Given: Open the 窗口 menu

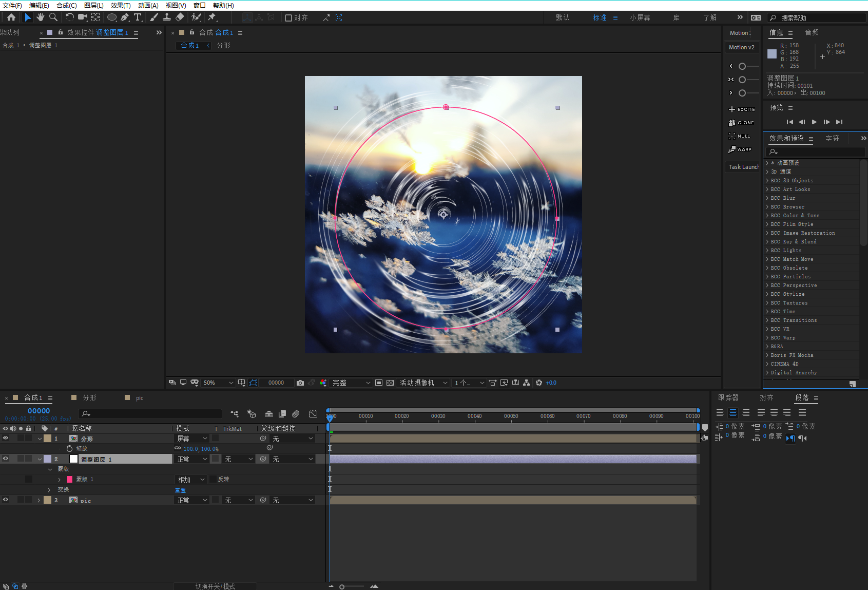Looking at the screenshot, I should click(200, 5).
